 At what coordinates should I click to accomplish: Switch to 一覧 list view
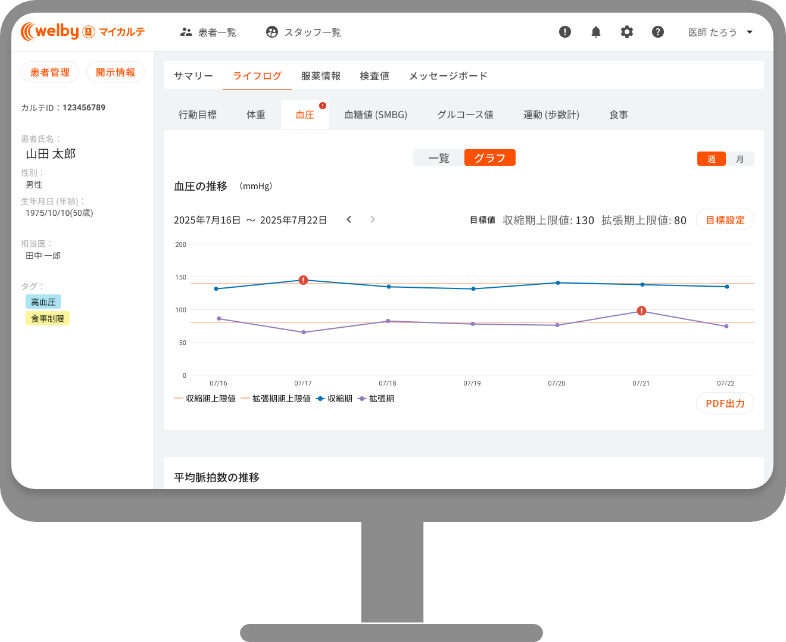pyautogui.click(x=438, y=158)
